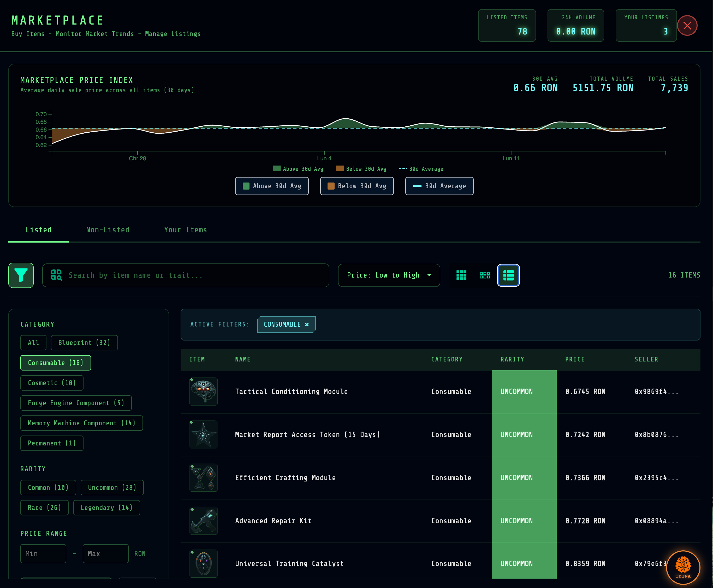Screen dimensions: 713x588
Task: Toggle Above 30d Avg chart series
Action: (271, 186)
